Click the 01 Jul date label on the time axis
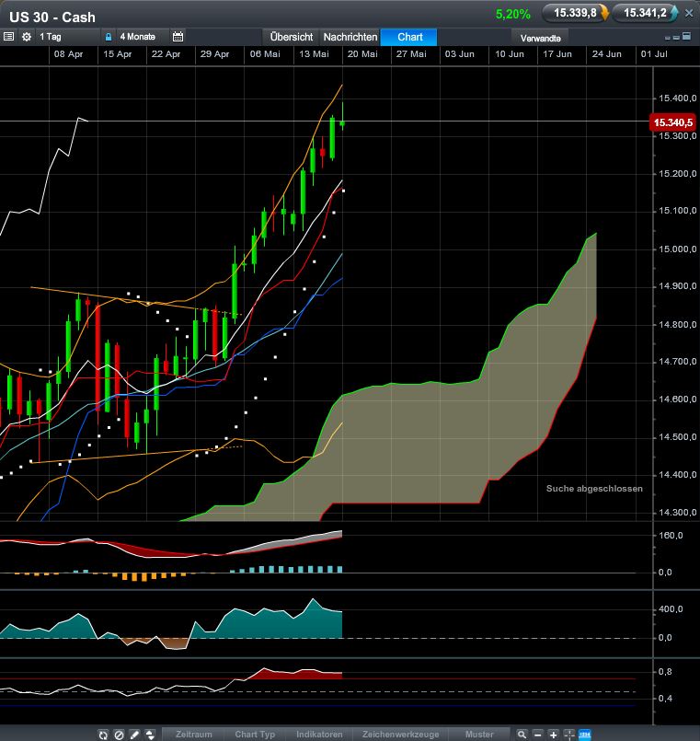 [654, 54]
